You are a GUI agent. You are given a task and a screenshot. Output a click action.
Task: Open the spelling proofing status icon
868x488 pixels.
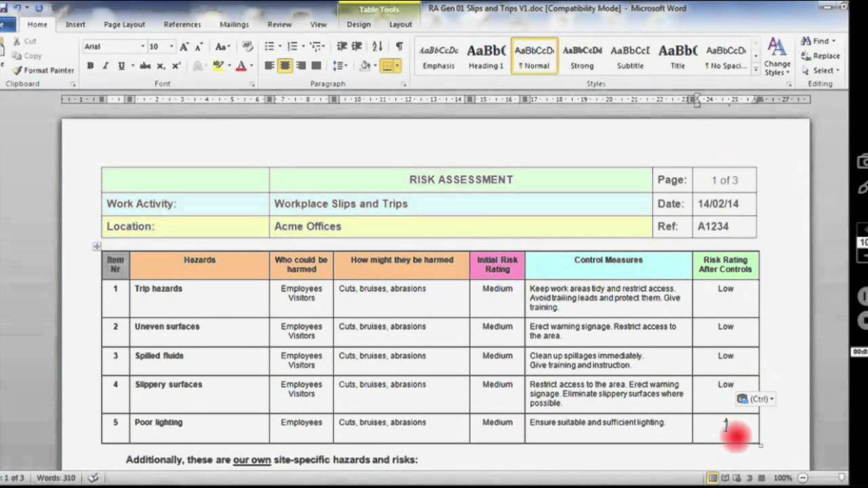(x=94, y=478)
